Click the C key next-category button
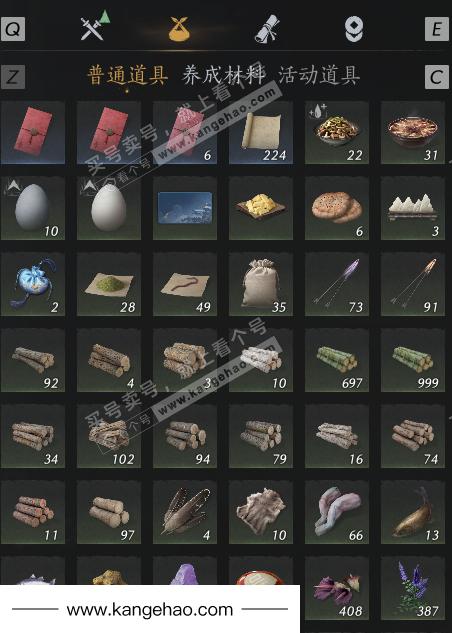452x633 pixels. tap(437, 77)
